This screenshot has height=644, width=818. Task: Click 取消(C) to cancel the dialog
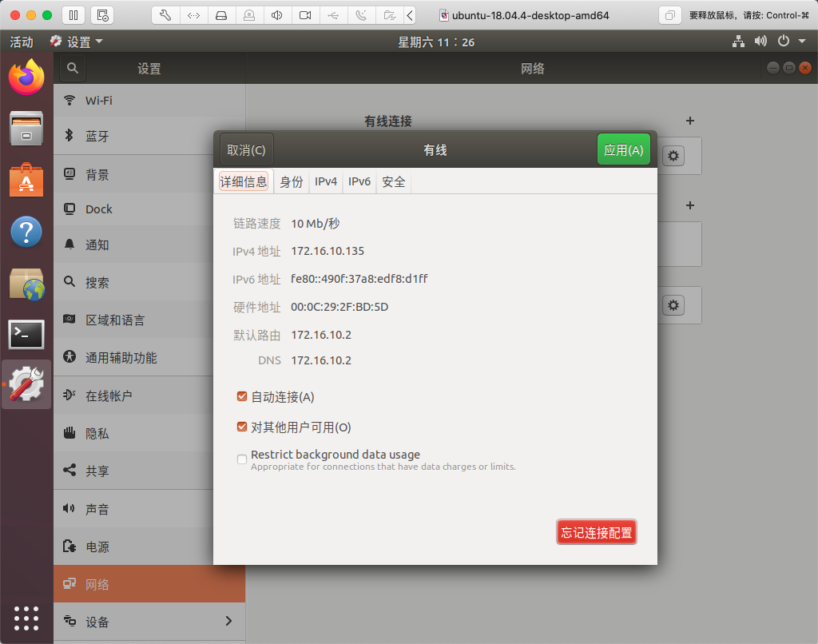coord(246,150)
